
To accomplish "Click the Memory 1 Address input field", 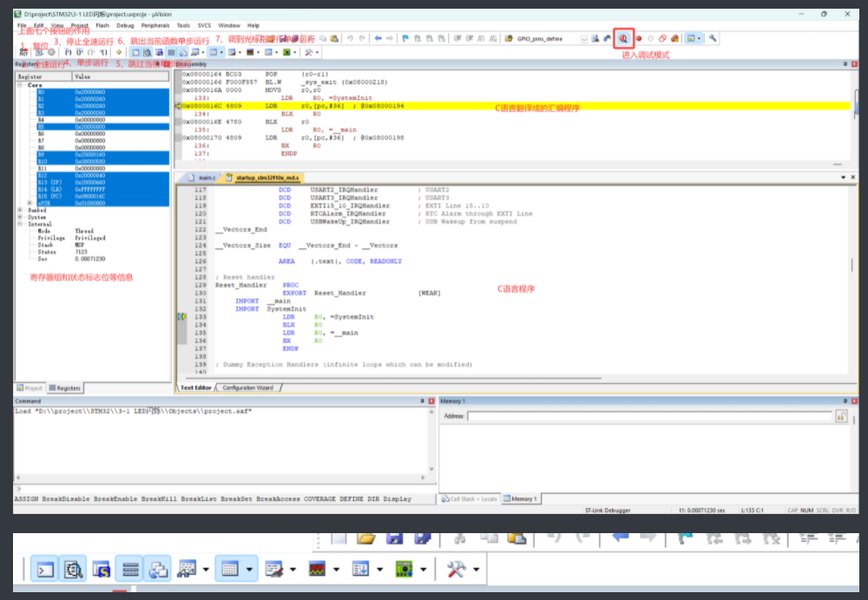I will click(649, 416).
